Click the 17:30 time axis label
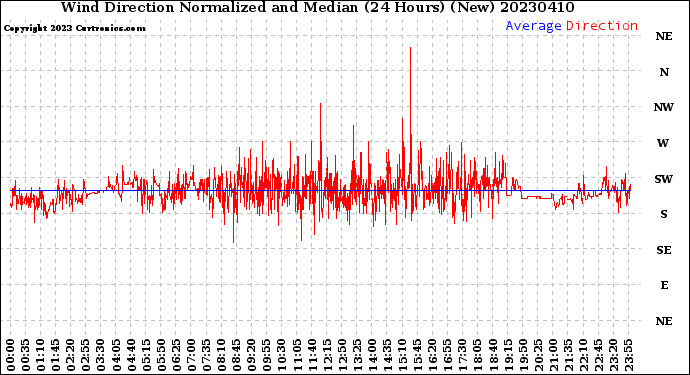 pyautogui.click(x=463, y=355)
